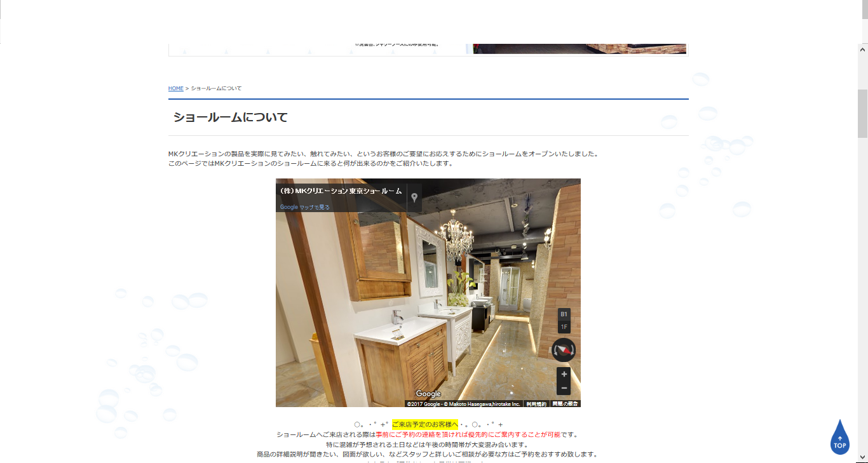Click the Street View compass control
Screen dimensions: 868x463
coord(564,350)
